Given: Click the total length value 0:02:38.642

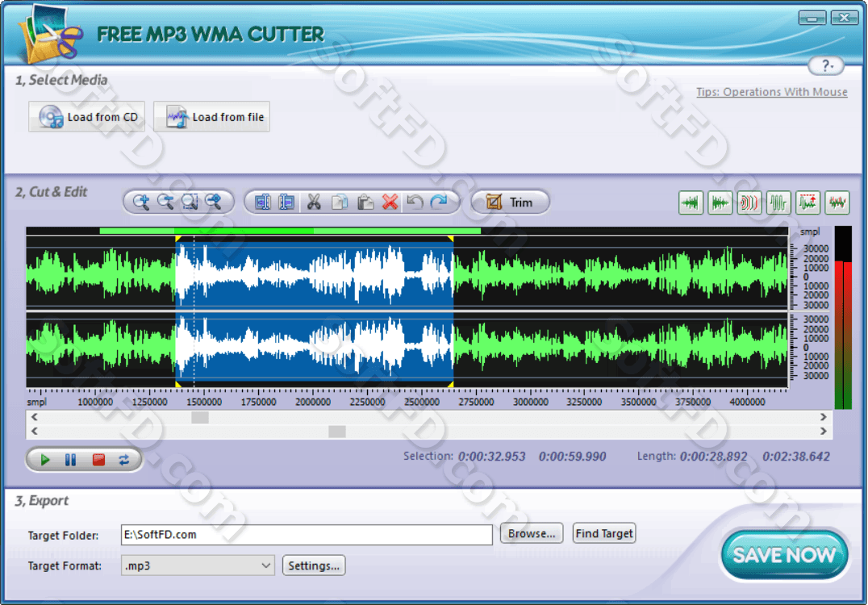Looking at the screenshot, I should point(796,457).
